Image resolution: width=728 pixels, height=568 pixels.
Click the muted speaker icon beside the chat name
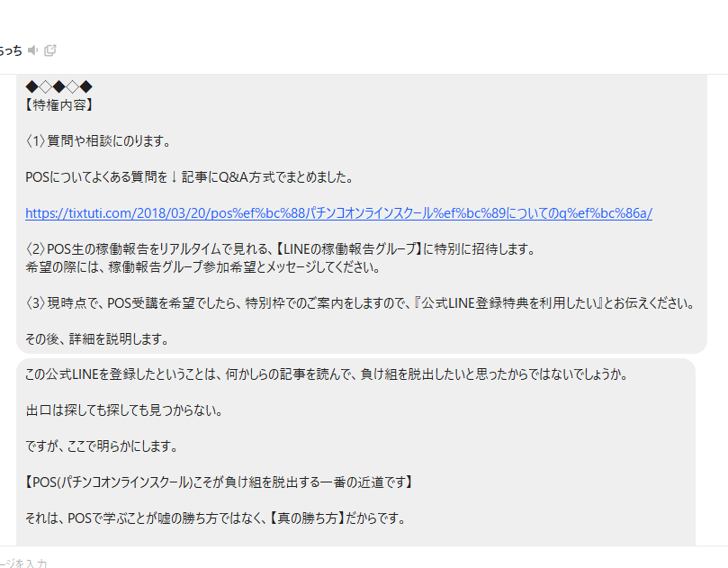coord(32,50)
